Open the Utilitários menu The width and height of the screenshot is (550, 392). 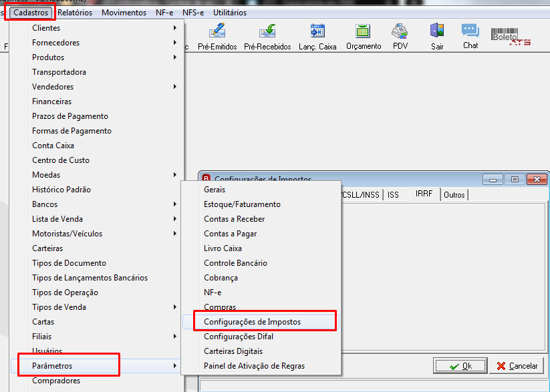point(230,13)
